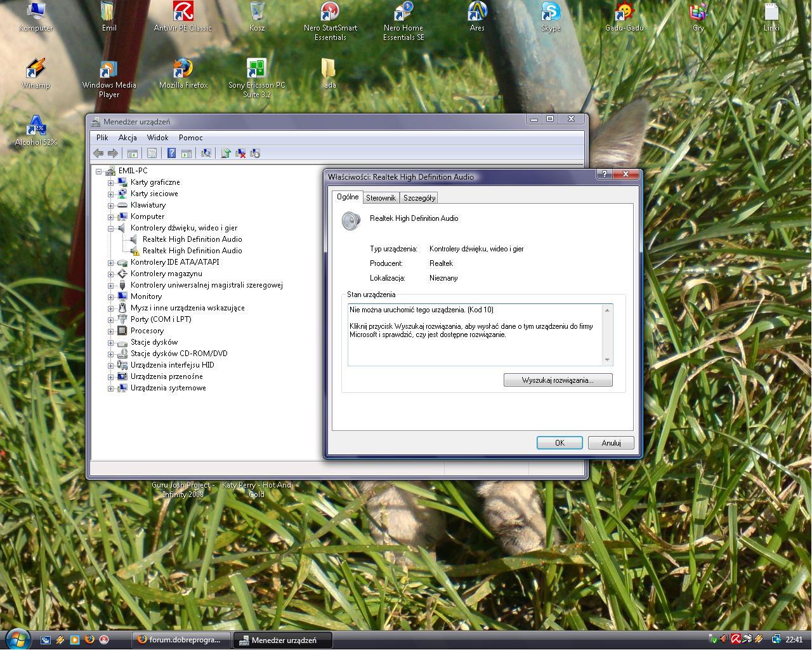Open the Properties toolbar icon in Device Manager
The height and width of the screenshot is (650, 812).
(x=152, y=153)
